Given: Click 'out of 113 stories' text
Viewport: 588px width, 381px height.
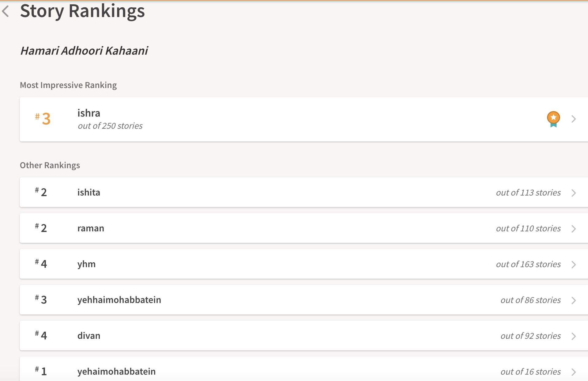Looking at the screenshot, I should pos(528,193).
